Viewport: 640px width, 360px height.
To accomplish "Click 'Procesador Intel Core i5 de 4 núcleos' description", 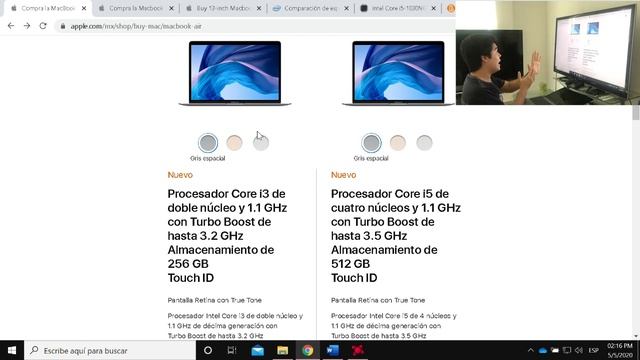I will tap(393, 326).
